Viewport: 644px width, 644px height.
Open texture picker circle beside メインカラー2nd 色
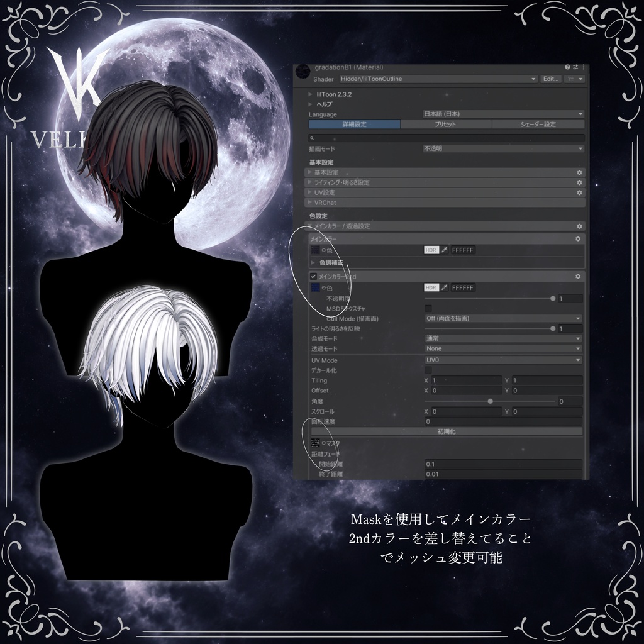click(x=324, y=288)
